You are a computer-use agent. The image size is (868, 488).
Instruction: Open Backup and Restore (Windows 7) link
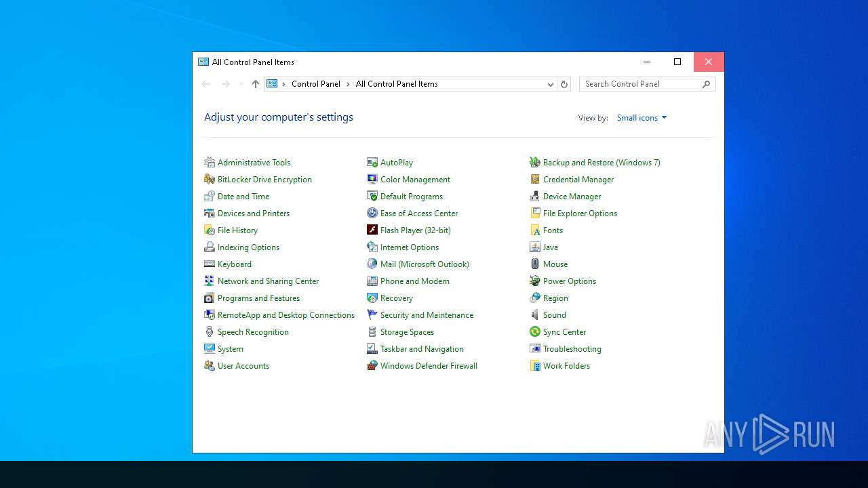601,163
